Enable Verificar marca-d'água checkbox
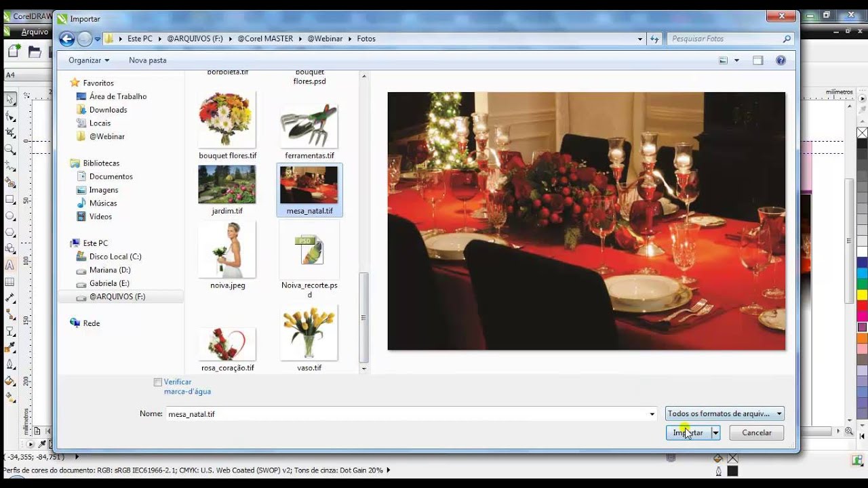 (158, 382)
